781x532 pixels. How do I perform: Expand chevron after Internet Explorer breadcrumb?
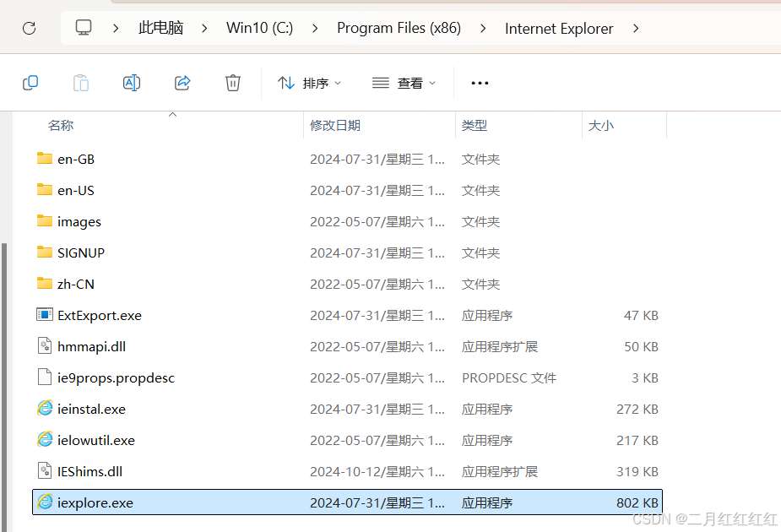pos(636,29)
